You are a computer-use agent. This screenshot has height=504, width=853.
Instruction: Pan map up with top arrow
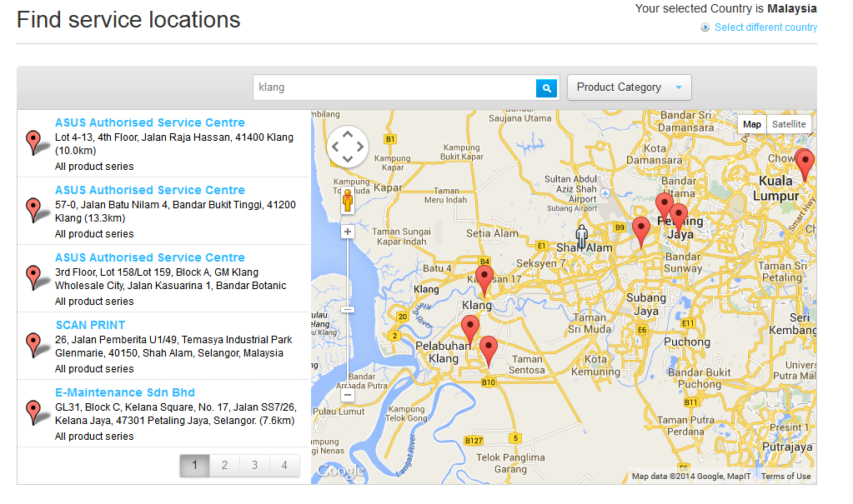click(x=348, y=134)
